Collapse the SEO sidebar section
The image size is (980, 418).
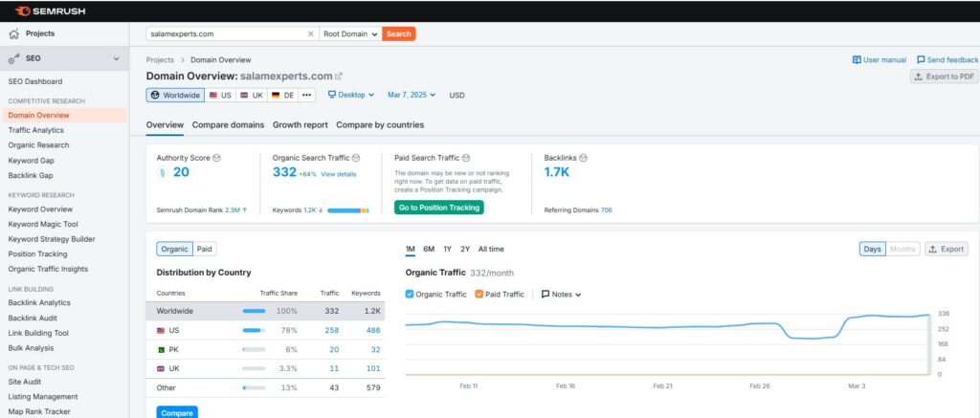coord(116,58)
